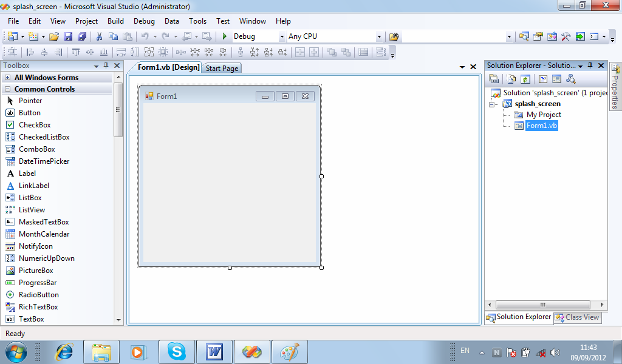Select Form1.vb in Solution Explorer
Viewport: 622px width, 364px height.
(541, 126)
